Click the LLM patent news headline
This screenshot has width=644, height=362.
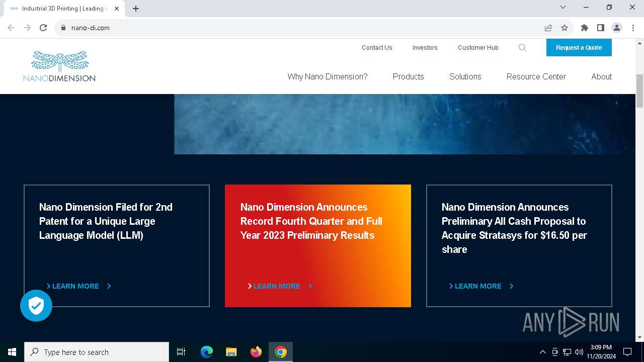(x=106, y=221)
